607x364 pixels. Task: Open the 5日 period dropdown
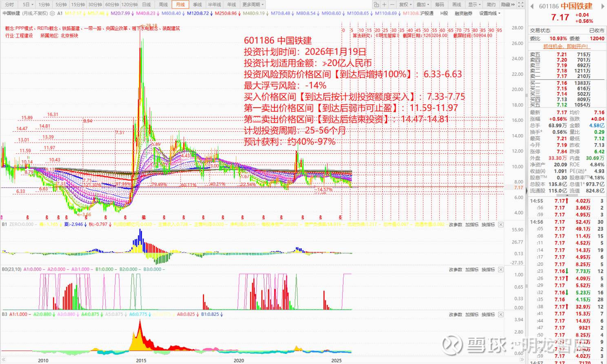pyautogui.click(x=27, y=4)
